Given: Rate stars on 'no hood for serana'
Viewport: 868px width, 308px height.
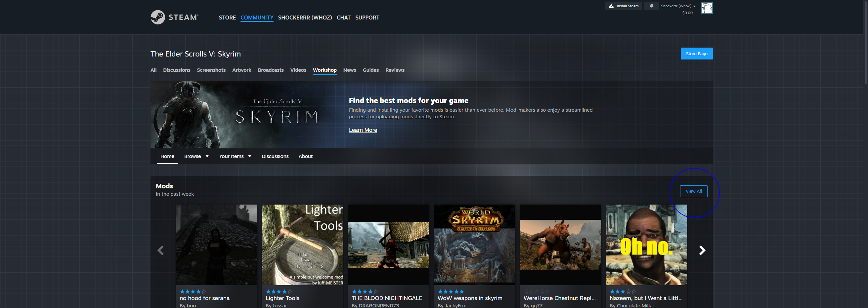Looking at the screenshot, I should 193,291.
